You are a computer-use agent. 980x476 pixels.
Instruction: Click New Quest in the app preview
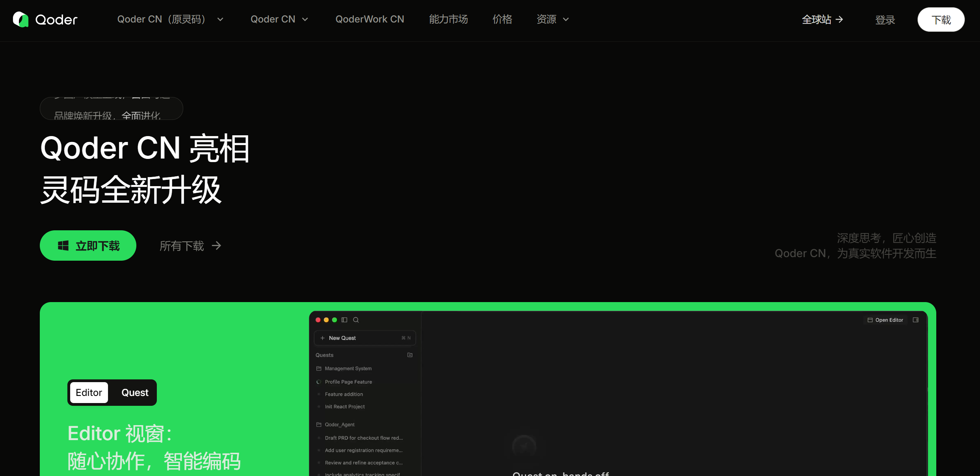click(365, 338)
